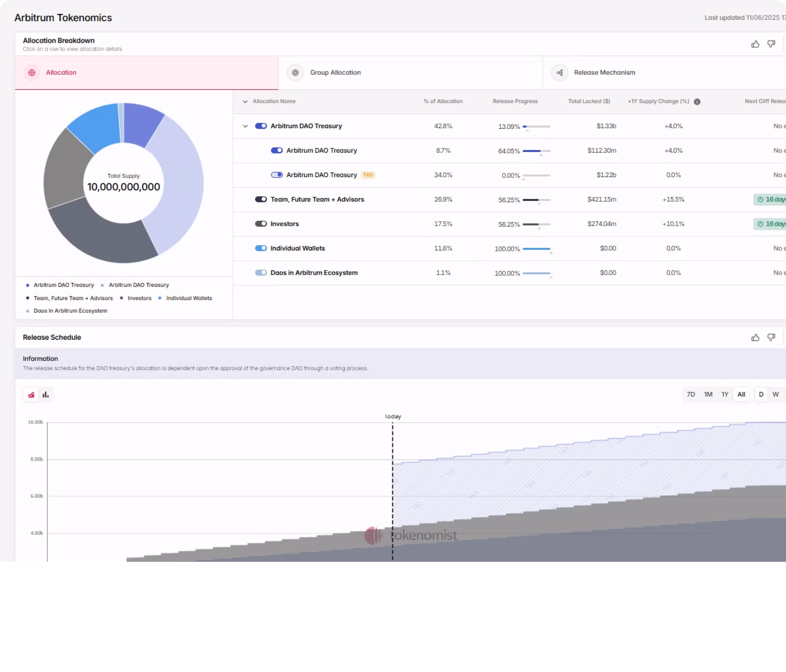Click thumbs up on Release Schedule

pyautogui.click(x=755, y=337)
